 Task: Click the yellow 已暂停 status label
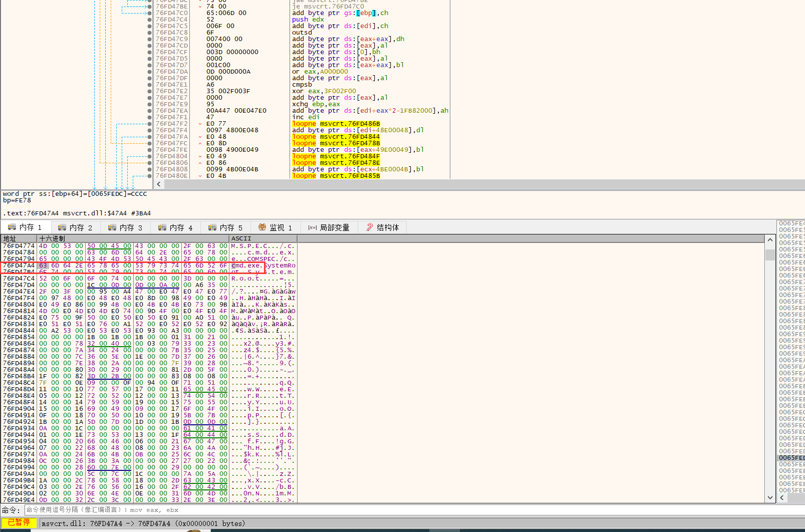(19, 522)
